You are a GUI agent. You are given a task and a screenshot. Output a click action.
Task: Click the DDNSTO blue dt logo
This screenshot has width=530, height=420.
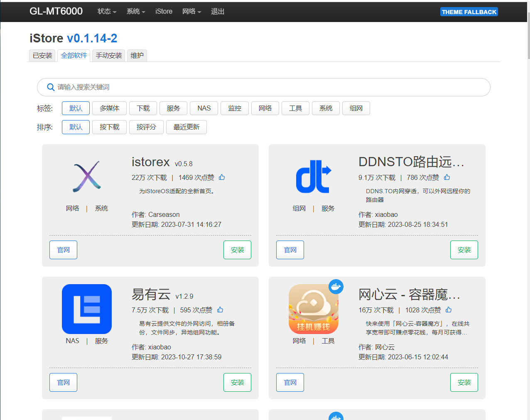click(314, 177)
